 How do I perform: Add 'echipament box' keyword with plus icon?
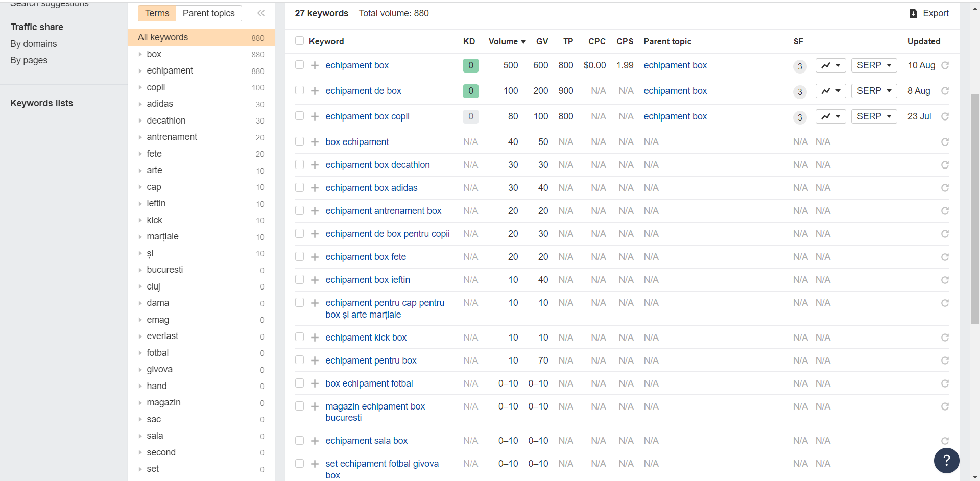click(315, 65)
